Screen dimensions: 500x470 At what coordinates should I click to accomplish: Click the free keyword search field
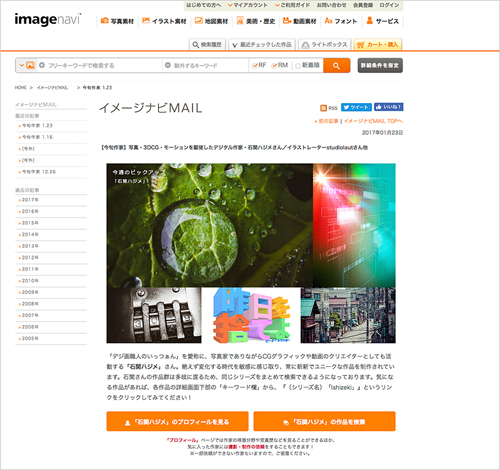pyautogui.click(x=100, y=65)
